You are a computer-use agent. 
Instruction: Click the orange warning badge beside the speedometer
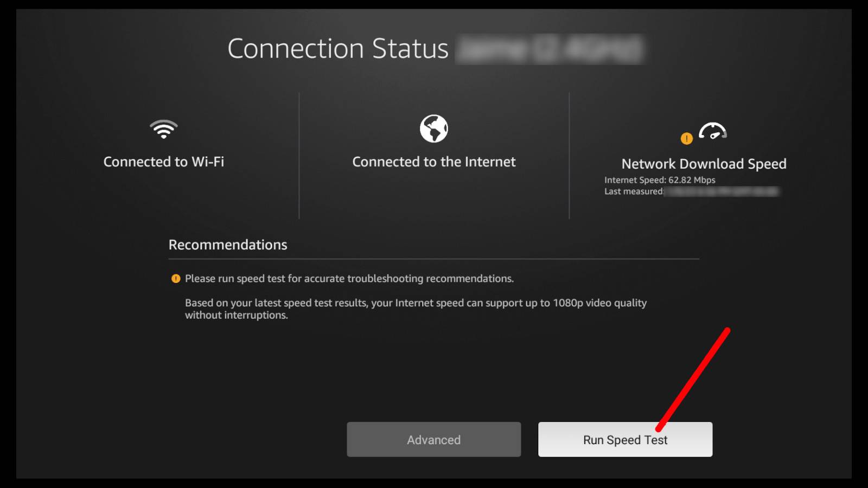[687, 139]
